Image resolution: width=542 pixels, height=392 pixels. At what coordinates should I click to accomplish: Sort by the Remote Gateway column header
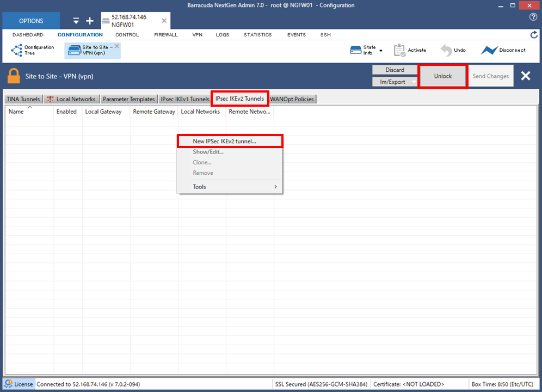[x=154, y=112]
